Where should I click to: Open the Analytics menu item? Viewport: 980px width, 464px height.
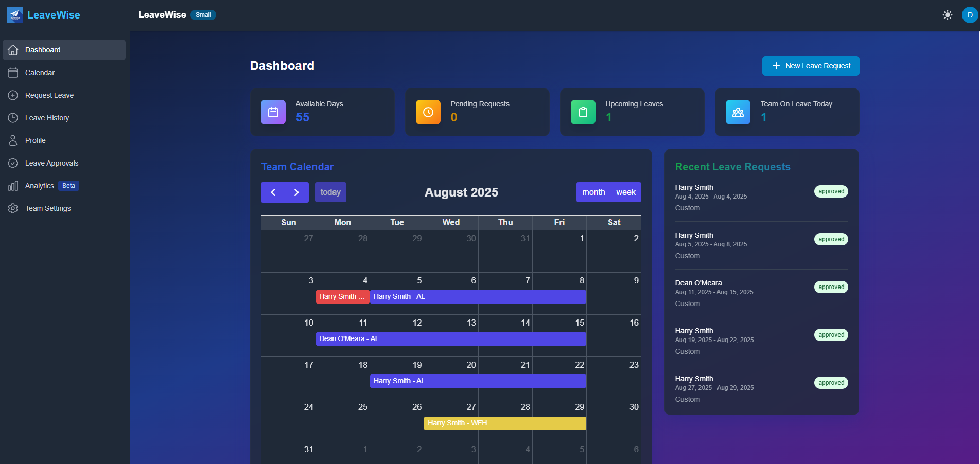[64, 186]
